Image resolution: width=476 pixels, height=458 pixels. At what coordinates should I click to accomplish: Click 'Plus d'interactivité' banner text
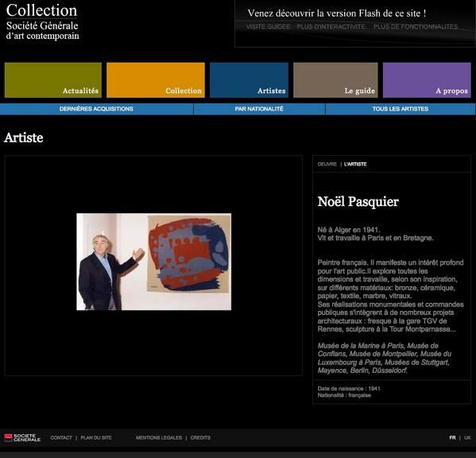(331, 27)
